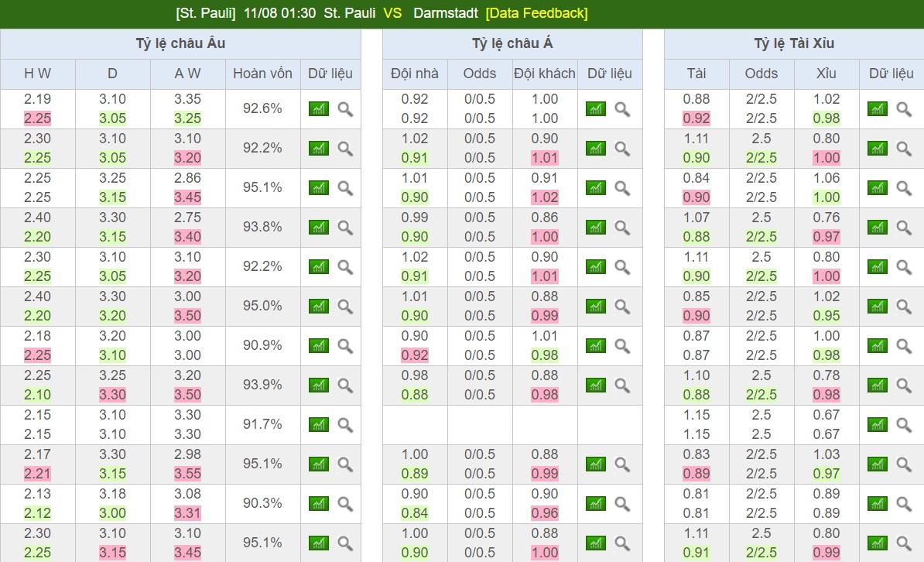This screenshot has height=562, width=924.
Task: Select the 'Tỷ lệ châu Á' section header
Action: point(512,43)
